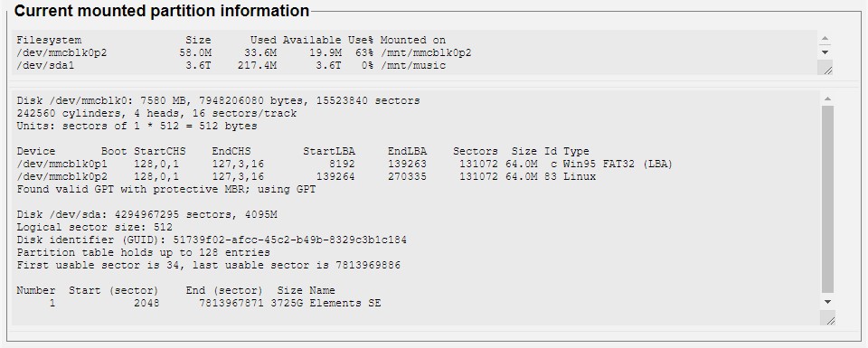Click the /dev/sda1 row mounted on /mnt/music

click(x=231, y=66)
